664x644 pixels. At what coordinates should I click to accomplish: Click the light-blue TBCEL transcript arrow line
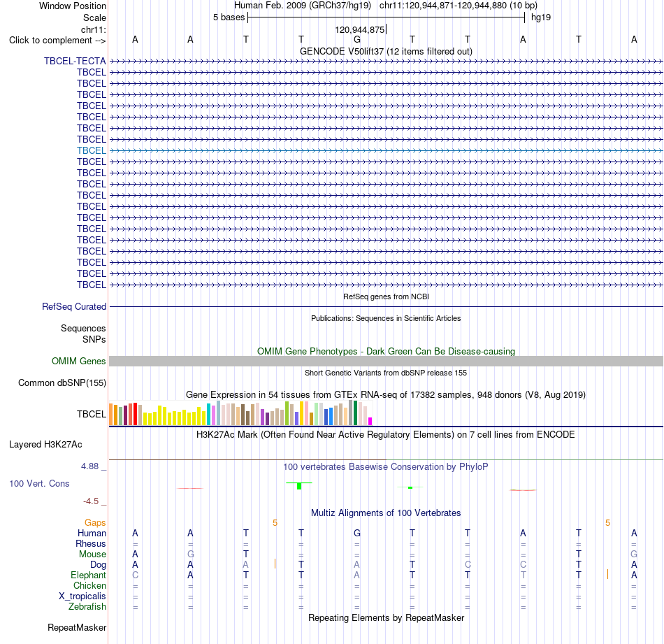coord(386,150)
